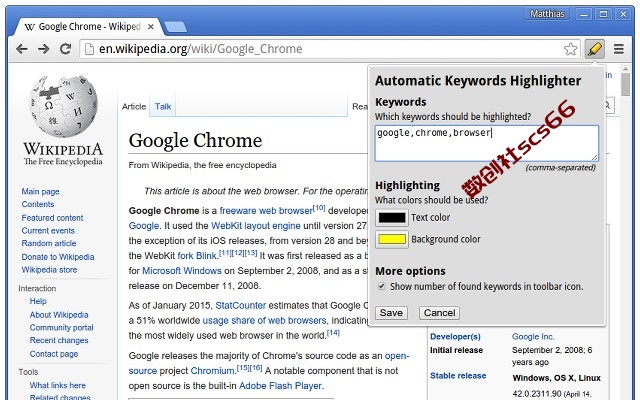The height and width of the screenshot is (400, 640).
Task: Click the Matthias profile button
Action: click(x=547, y=14)
